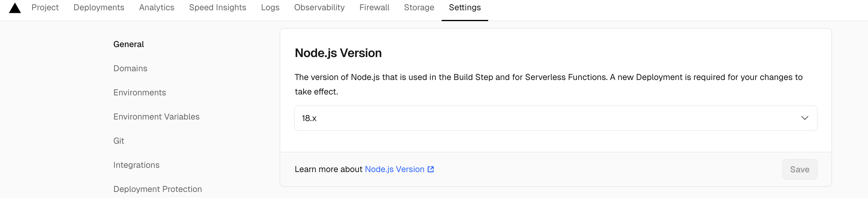Follow the Node.js Version documentation link
The width and height of the screenshot is (868, 198).
point(394,169)
